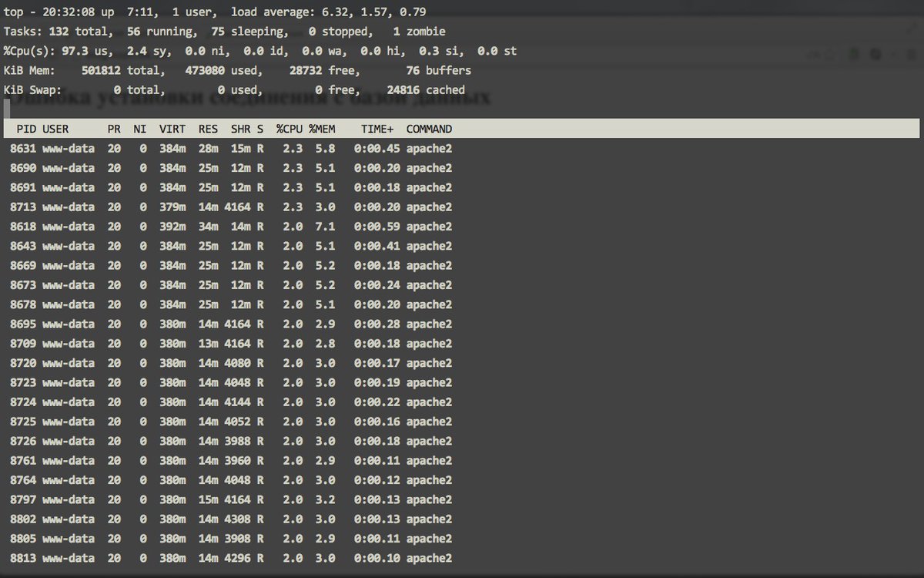Click the memory used 473080

(x=205, y=70)
